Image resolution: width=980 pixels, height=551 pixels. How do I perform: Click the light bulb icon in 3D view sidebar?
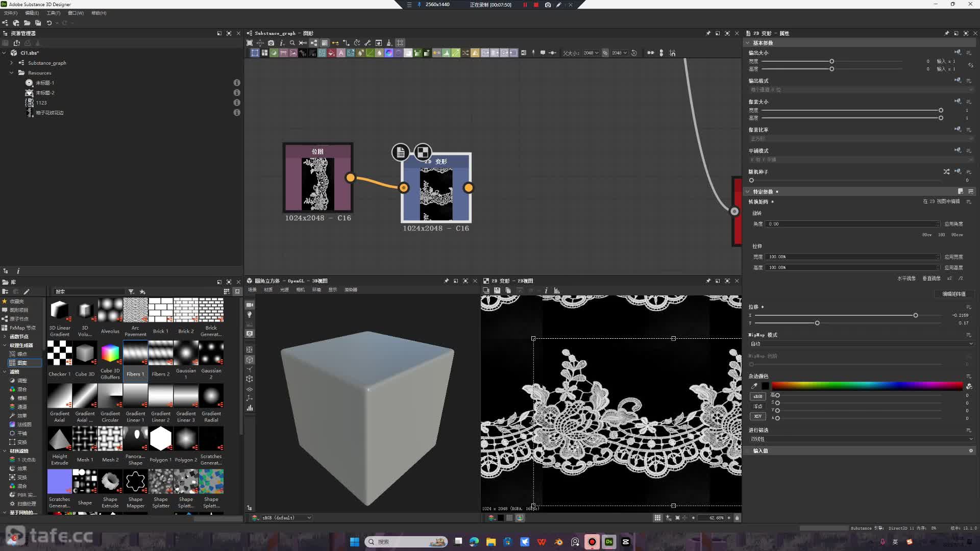tap(250, 314)
